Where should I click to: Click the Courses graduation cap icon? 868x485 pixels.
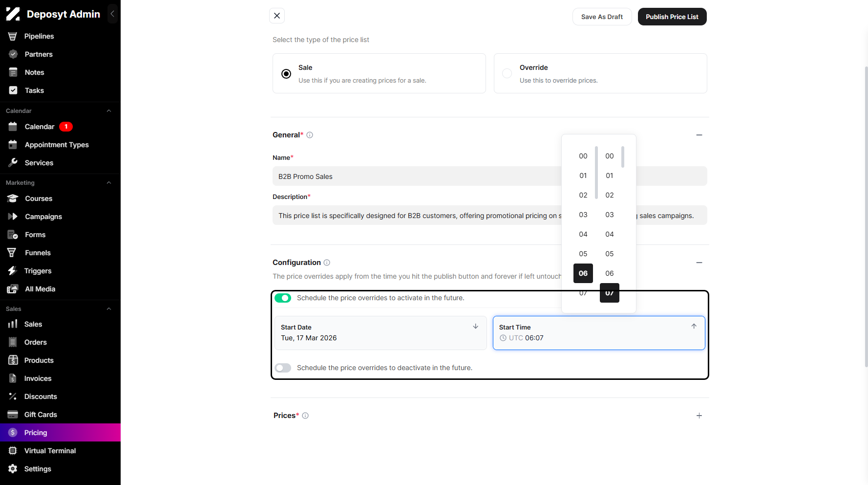click(x=13, y=198)
